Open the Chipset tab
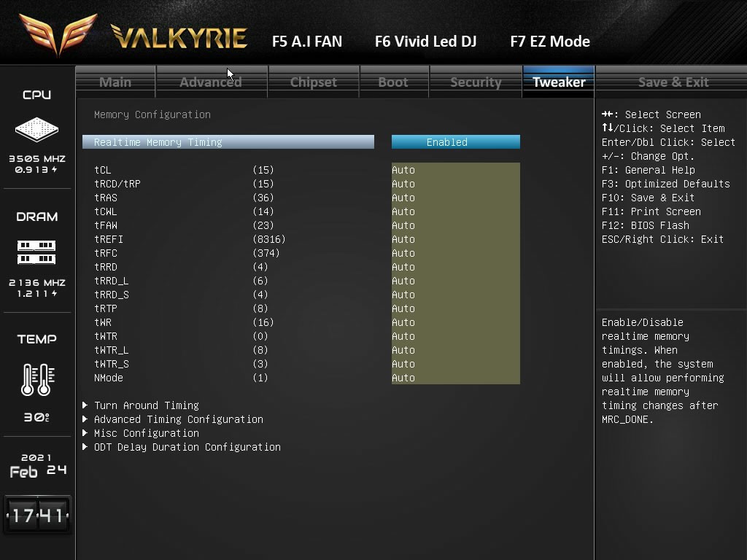This screenshot has height=560, width=747. pyautogui.click(x=314, y=82)
